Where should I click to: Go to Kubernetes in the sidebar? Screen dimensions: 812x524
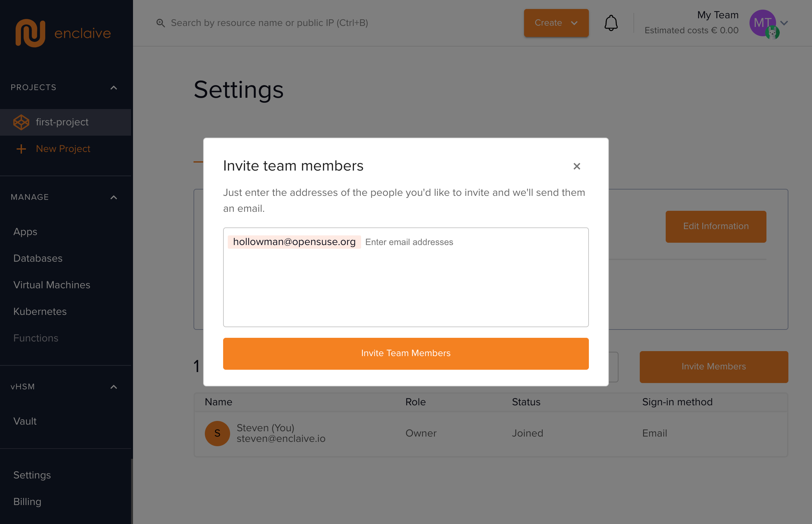tap(40, 311)
